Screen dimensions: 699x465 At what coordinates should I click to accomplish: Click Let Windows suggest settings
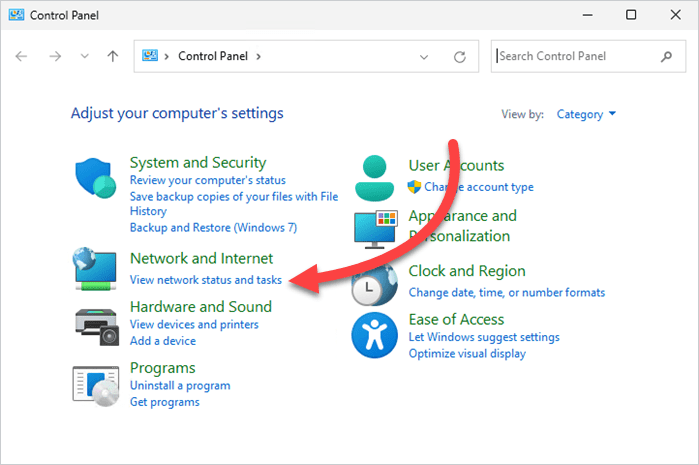pos(484,337)
